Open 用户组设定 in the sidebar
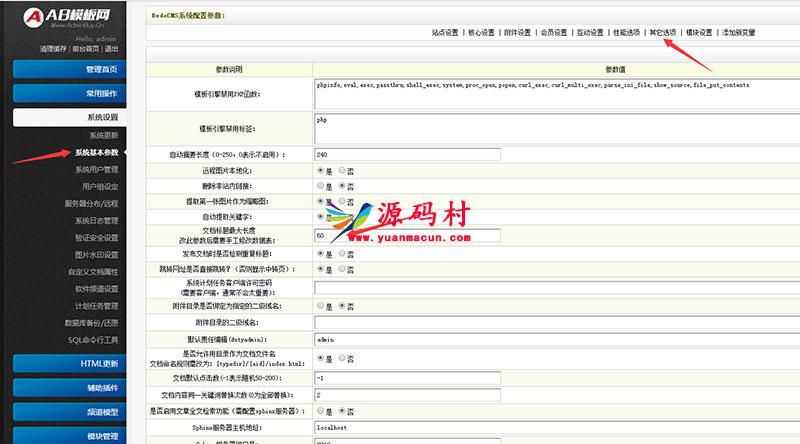This screenshot has height=444, width=800. (x=100, y=187)
